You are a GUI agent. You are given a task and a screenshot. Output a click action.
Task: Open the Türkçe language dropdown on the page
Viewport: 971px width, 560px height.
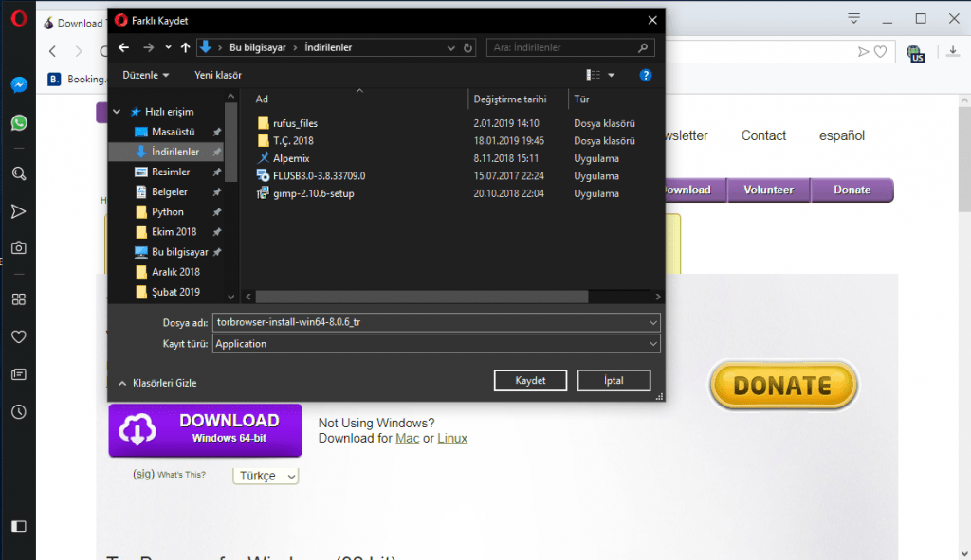point(266,475)
